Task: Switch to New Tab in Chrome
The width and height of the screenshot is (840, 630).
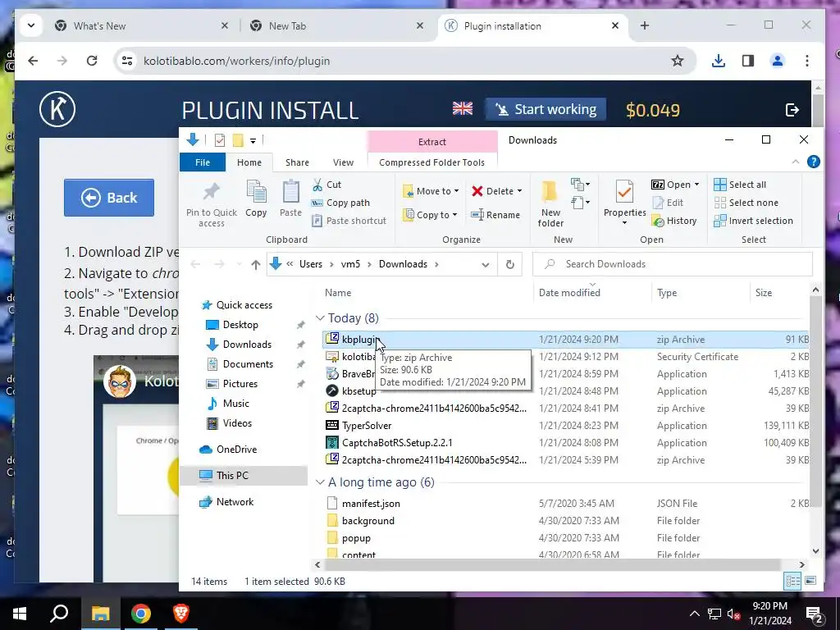Action: click(337, 25)
